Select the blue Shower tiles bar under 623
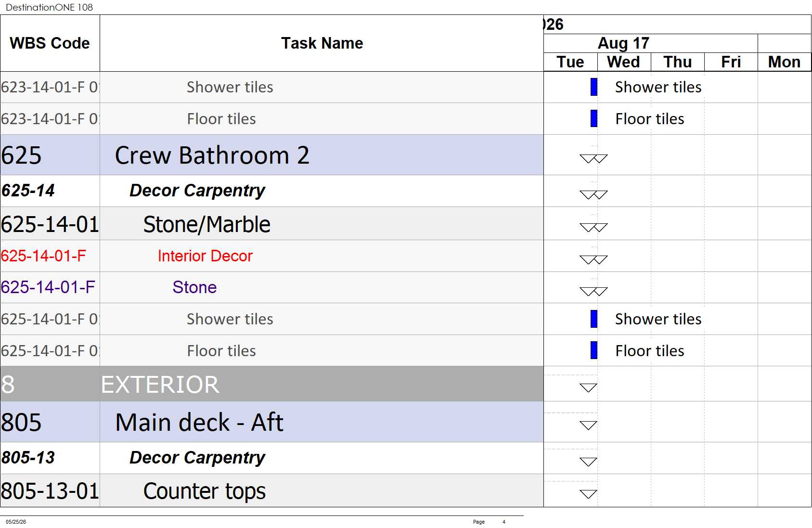The image size is (812, 528). 594,87
